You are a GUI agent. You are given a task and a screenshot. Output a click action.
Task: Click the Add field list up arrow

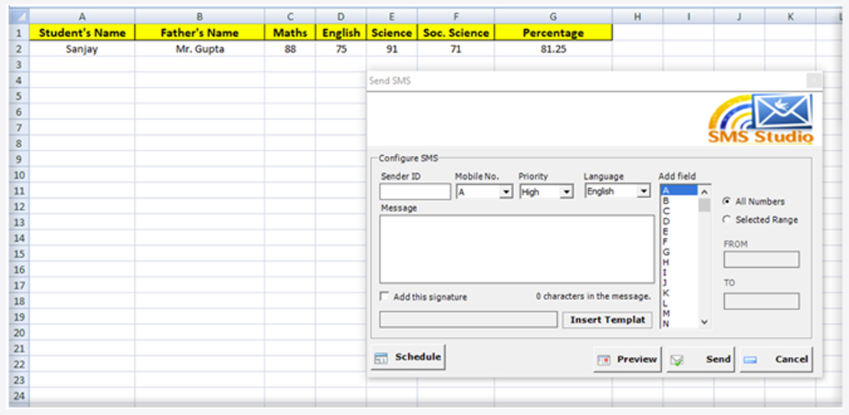704,191
